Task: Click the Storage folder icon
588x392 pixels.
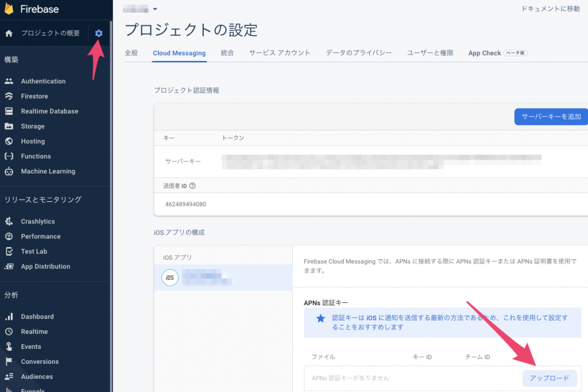Action: (9, 126)
